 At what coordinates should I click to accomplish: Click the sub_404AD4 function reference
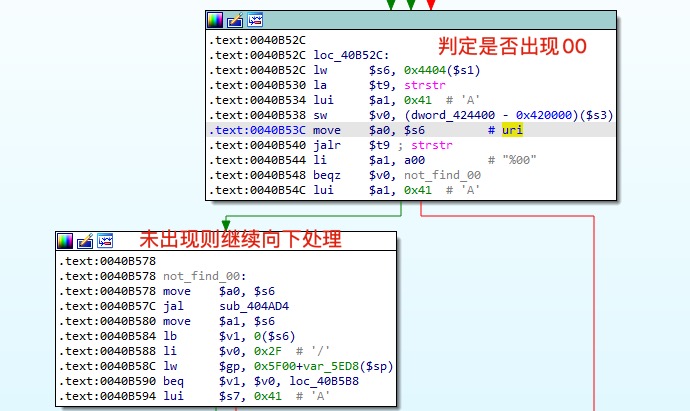pos(255,306)
